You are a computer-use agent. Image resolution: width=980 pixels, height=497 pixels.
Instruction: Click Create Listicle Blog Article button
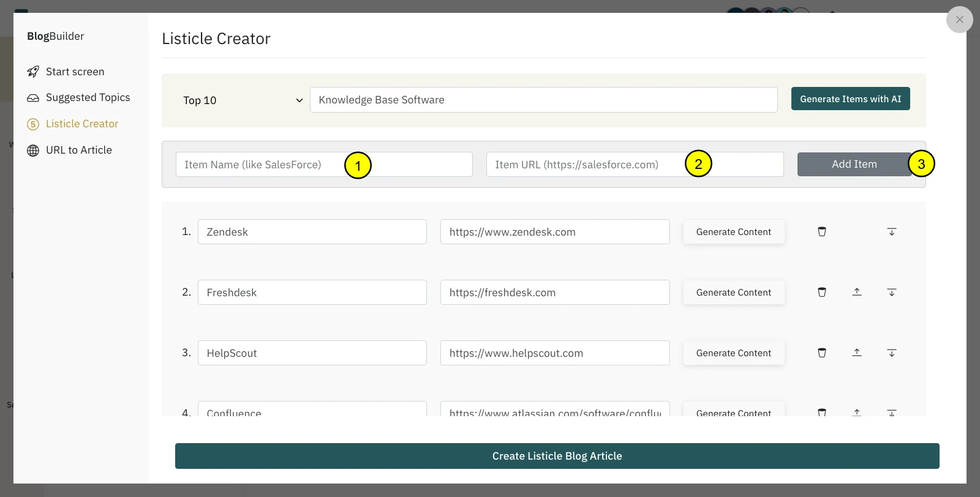pos(557,456)
